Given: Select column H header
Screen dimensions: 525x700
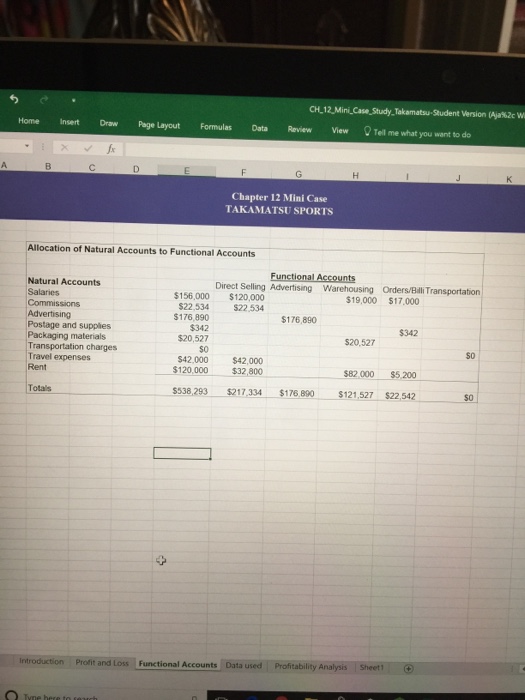Looking at the screenshot, I should tap(355, 176).
